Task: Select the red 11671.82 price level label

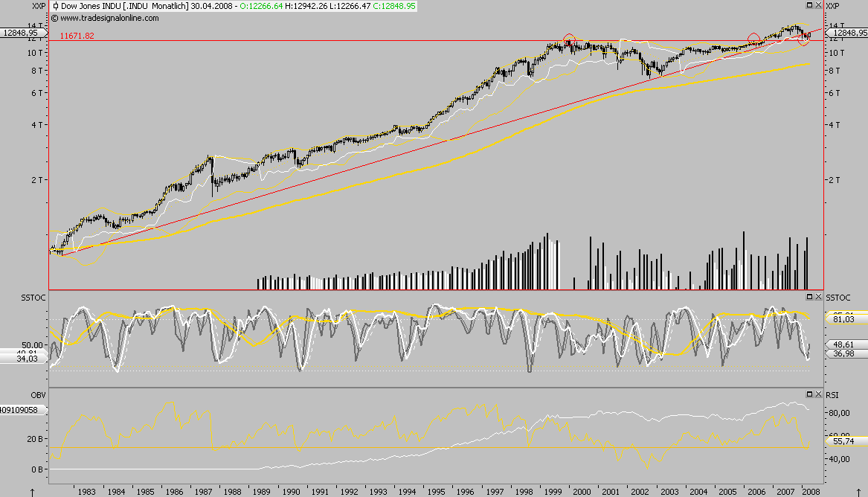Action: pyautogui.click(x=77, y=36)
